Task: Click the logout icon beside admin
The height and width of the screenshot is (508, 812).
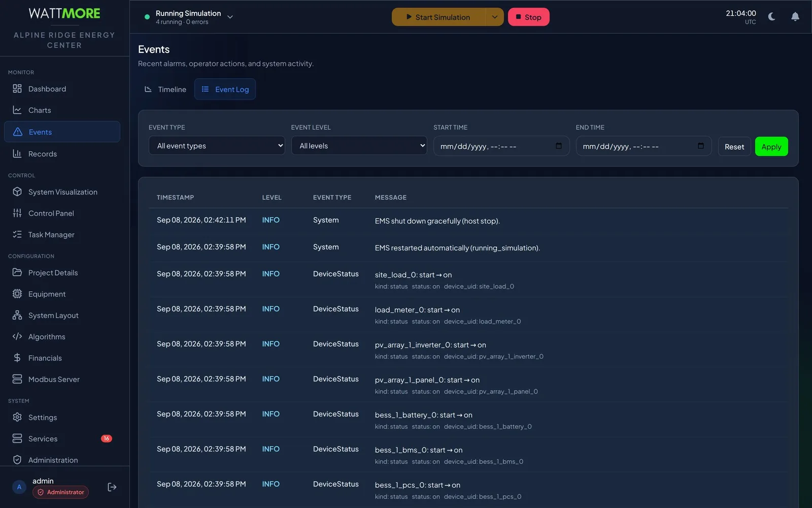Action: pos(112,487)
